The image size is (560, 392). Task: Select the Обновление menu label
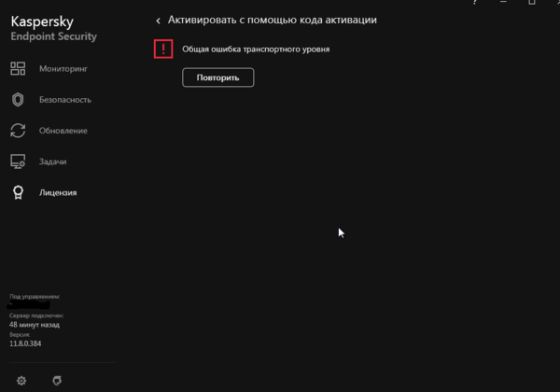63,131
